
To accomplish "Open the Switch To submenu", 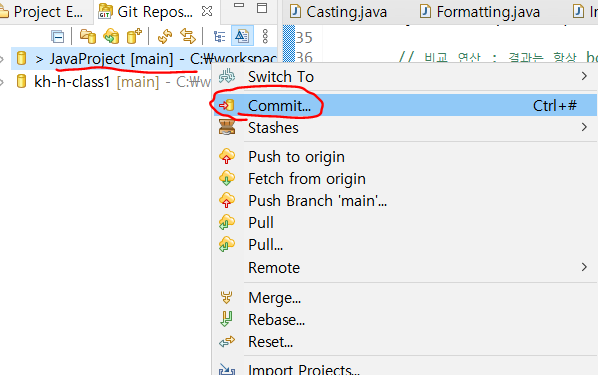I will [x=405, y=77].
